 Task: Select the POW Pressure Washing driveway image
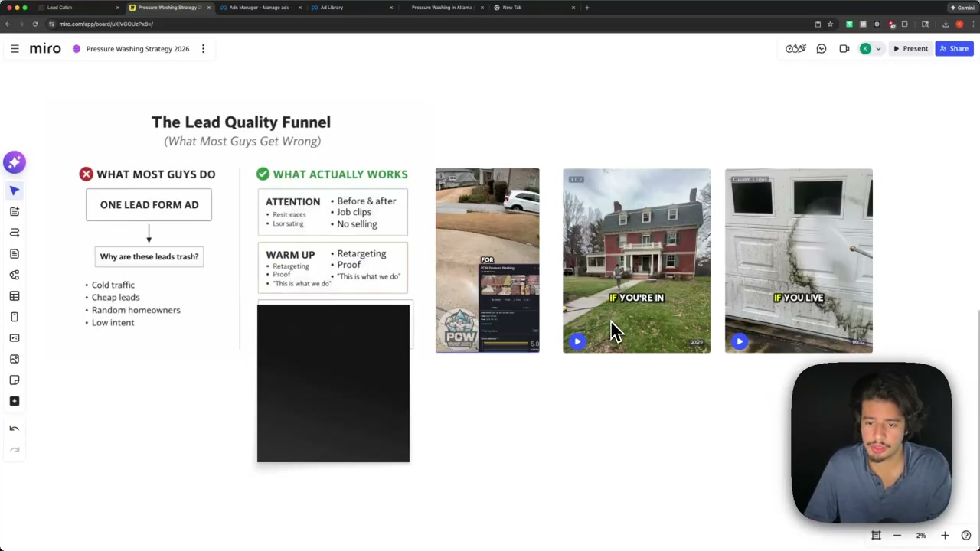coord(488,260)
